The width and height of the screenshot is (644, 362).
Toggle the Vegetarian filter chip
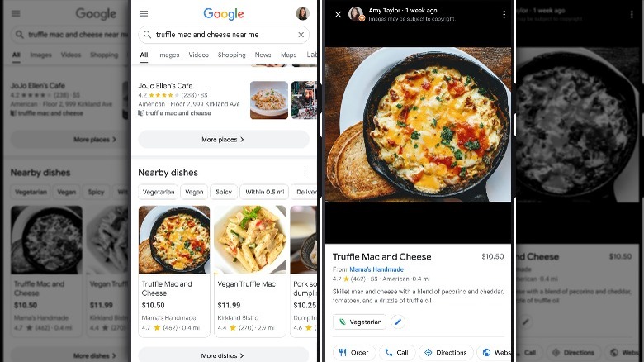tap(159, 192)
